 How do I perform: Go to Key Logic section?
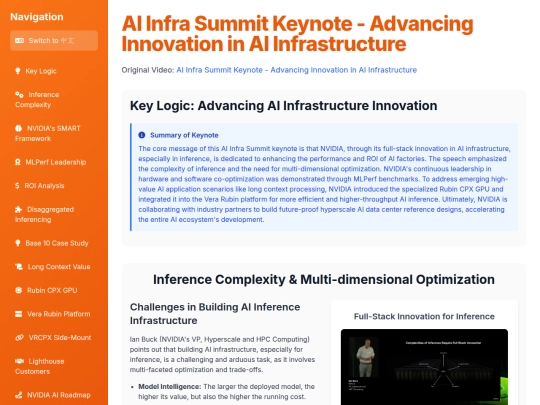[x=54, y=71]
